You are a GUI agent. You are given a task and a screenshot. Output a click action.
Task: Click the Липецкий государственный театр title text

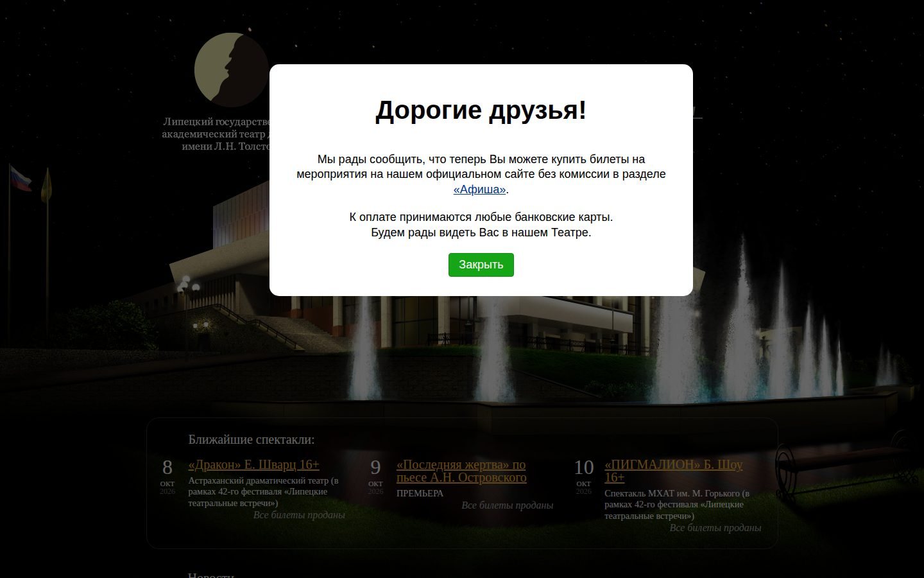pos(216,134)
